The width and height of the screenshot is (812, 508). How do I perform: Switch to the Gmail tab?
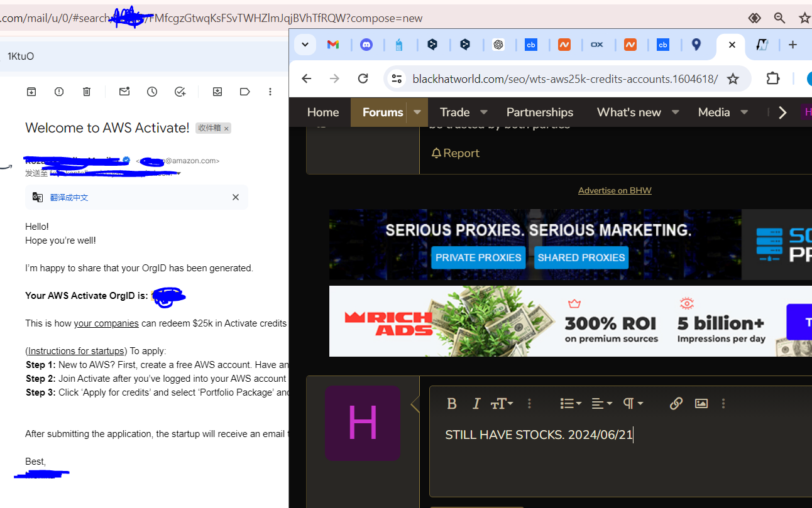333,45
